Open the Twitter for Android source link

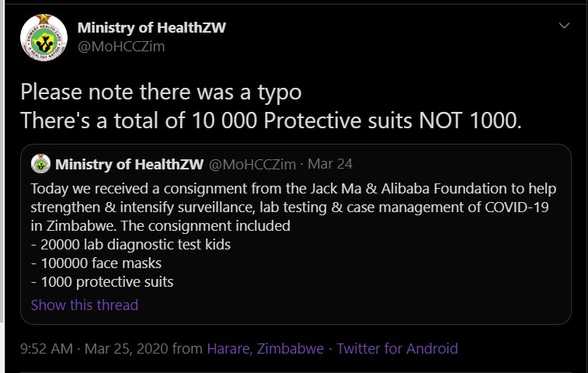point(397,349)
